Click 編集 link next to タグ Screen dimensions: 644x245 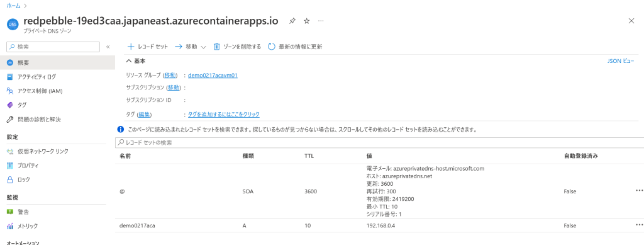[144, 114]
